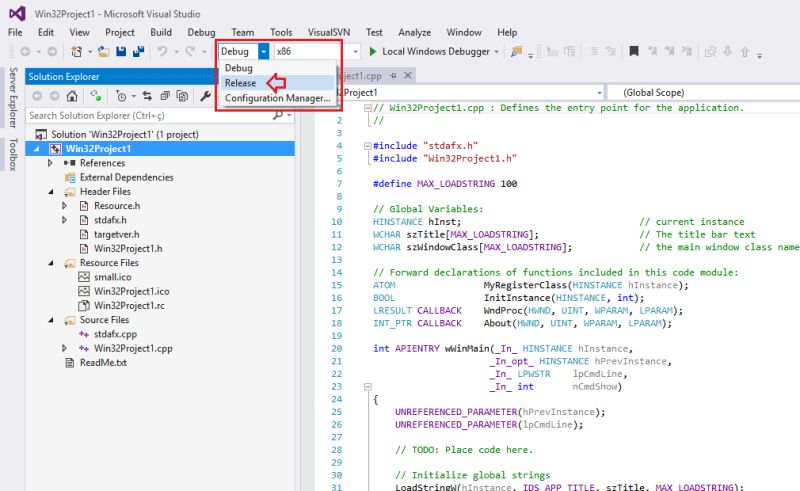
Task: Click the Save All icon
Action: (x=138, y=52)
